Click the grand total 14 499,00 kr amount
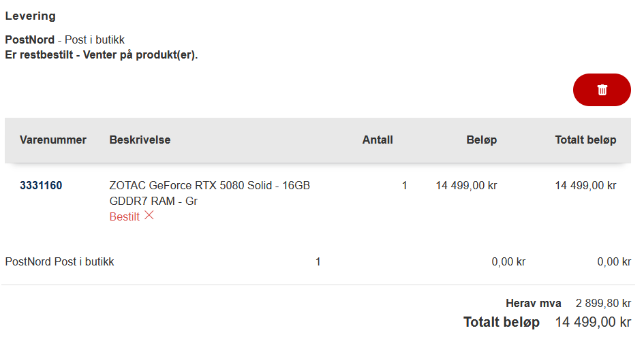The width and height of the screenshot is (644, 339). tap(593, 322)
